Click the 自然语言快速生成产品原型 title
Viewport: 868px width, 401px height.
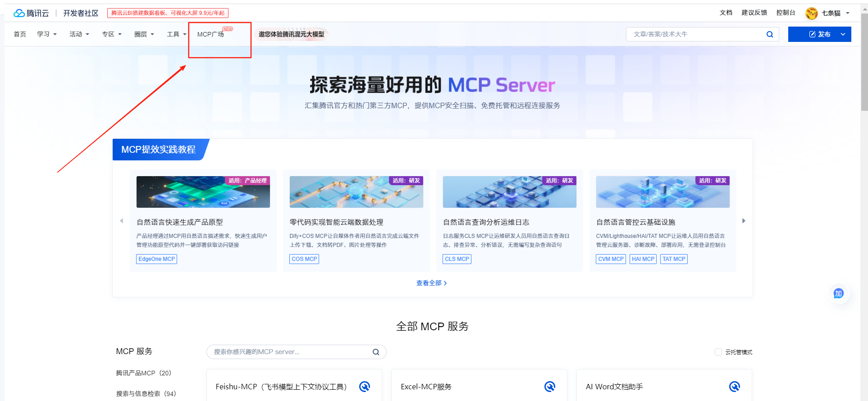pos(180,222)
